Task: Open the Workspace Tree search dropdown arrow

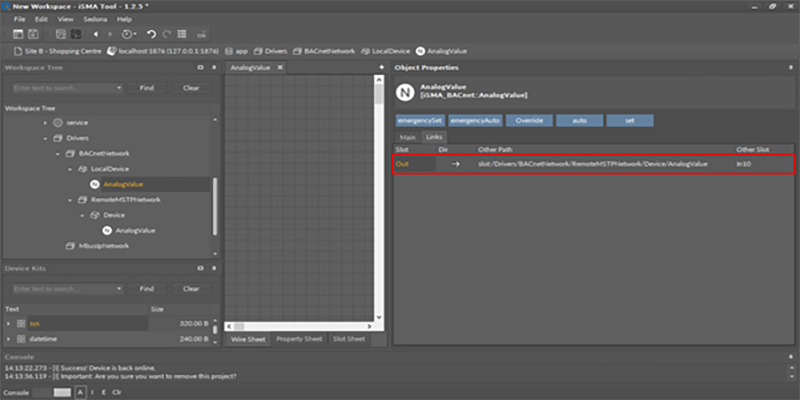Action: click(119, 88)
